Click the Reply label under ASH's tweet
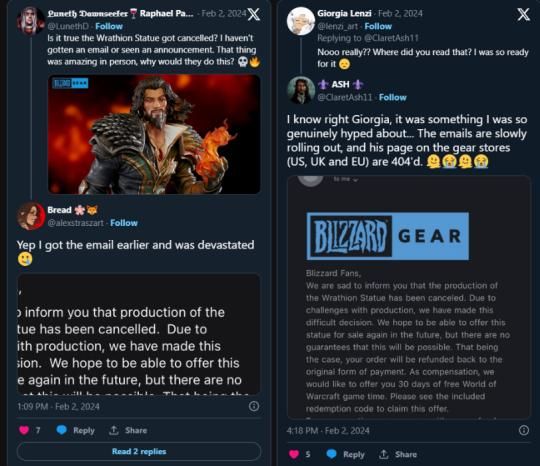The height and width of the screenshot is (466, 540). 353,455
